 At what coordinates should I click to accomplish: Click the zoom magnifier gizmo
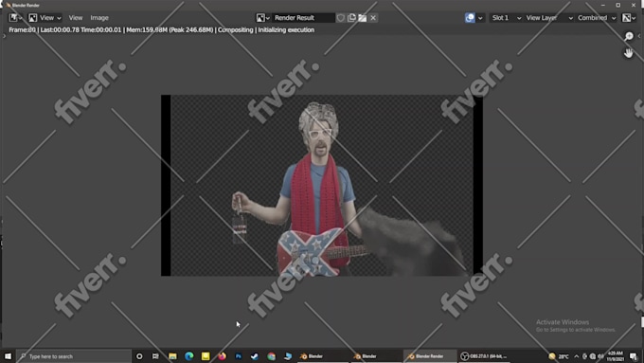(x=629, y=37)
